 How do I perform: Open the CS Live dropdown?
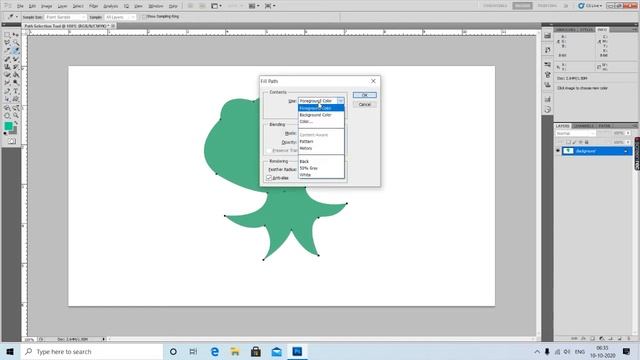590,6
